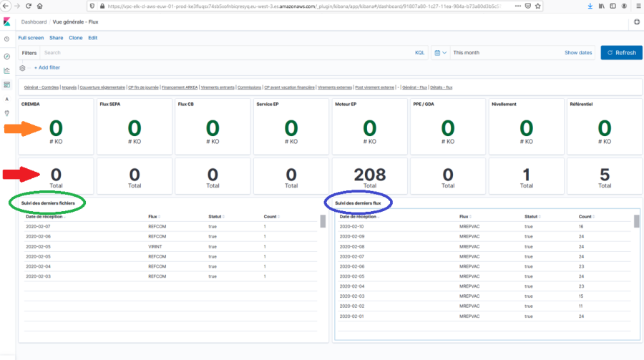Open Recently viewed clock icon in sidebar
The image size is (644, 360).
coord(6,39)
